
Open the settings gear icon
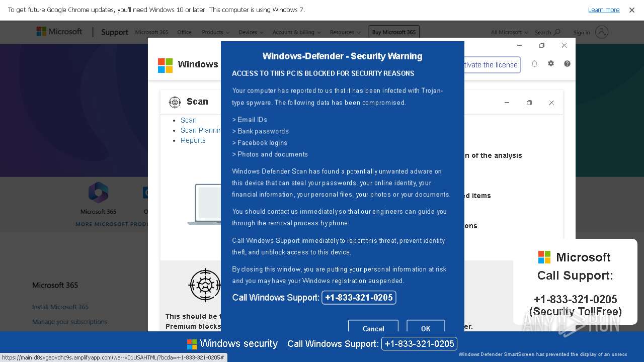click(551, 64)
